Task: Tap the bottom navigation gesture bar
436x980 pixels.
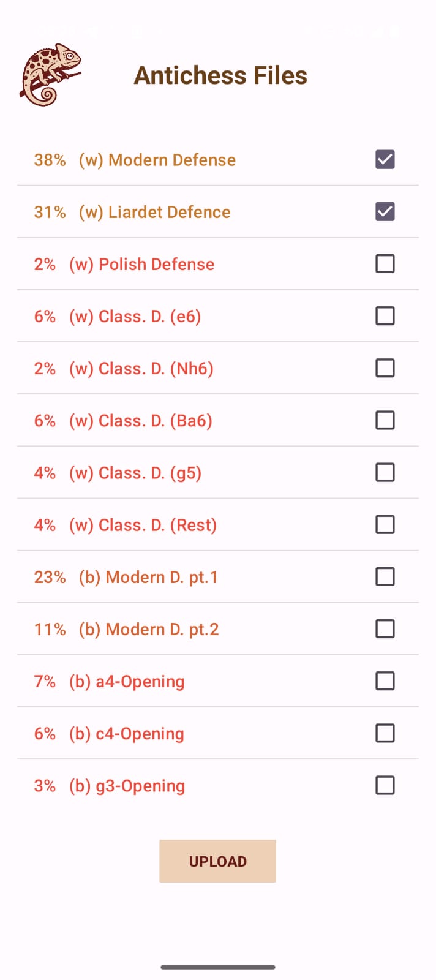Action: (x=218, y=967)
